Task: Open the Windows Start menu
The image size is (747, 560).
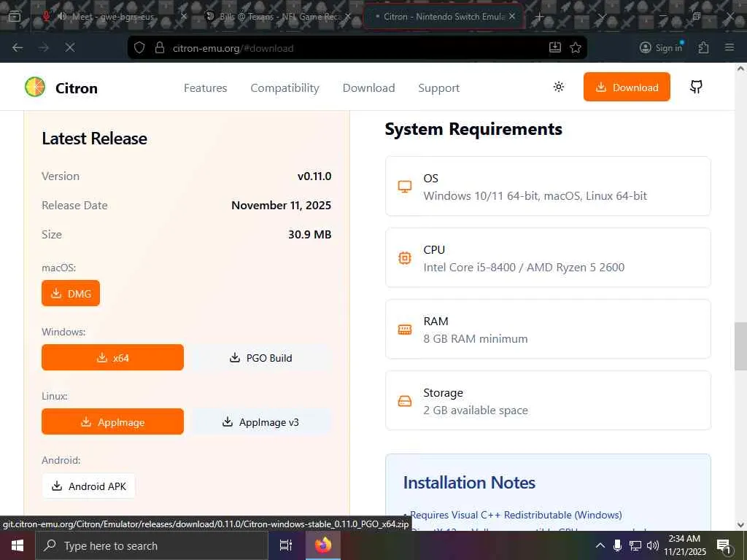Action: [18, 545]
